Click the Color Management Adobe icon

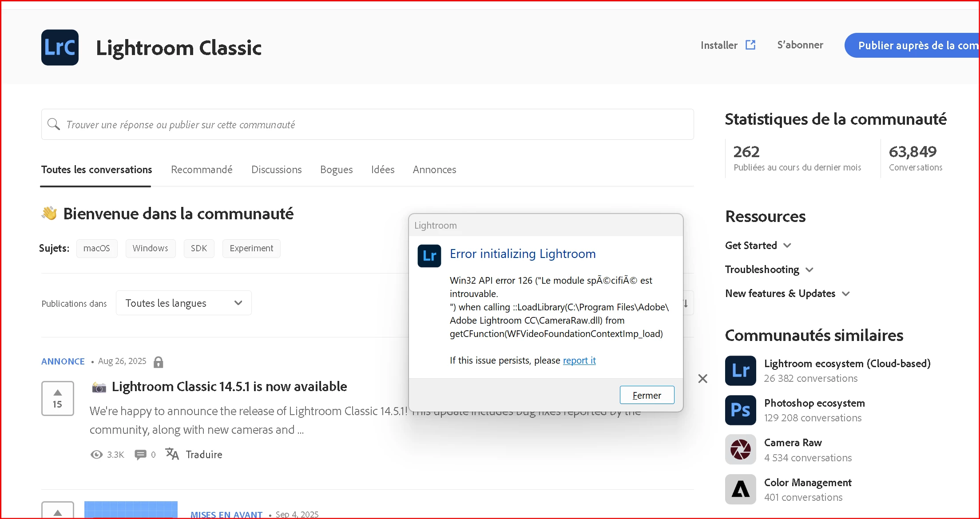coord(740,489)
